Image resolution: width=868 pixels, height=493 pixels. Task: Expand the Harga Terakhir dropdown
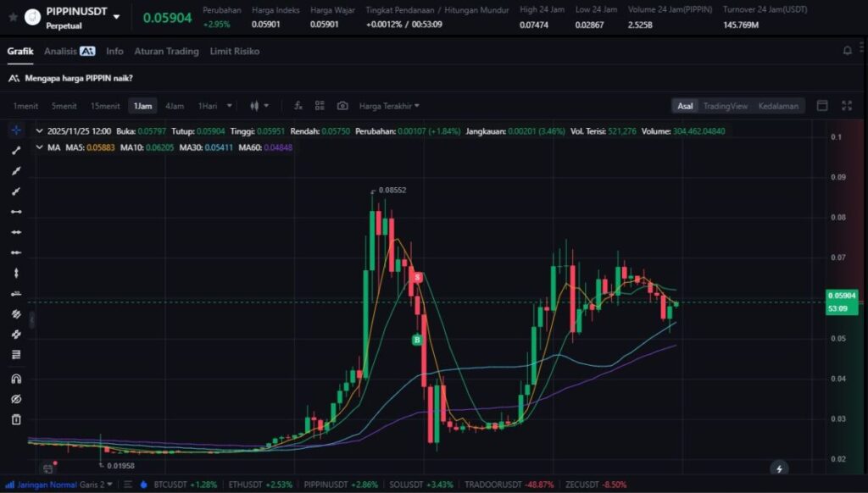pyautogui.click(x=389, y=106)
